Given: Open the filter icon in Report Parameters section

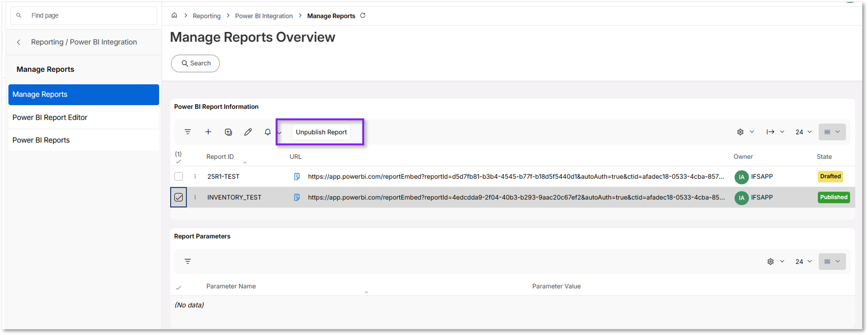Looking at the screenshot, I should point(187,261).
